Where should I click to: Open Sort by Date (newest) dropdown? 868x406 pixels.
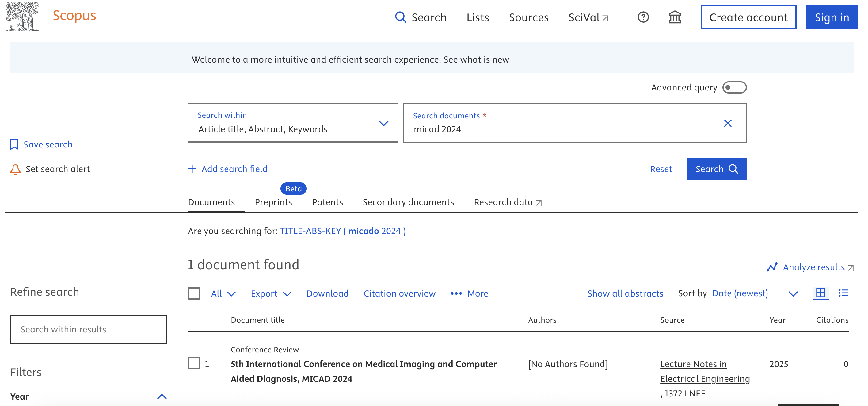755,293
